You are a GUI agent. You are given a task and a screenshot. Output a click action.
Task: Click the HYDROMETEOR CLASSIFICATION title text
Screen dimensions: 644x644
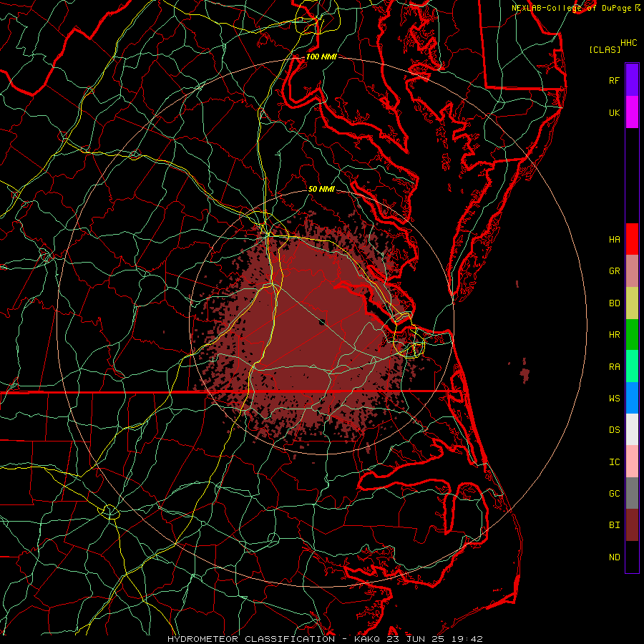coord(251,639)
